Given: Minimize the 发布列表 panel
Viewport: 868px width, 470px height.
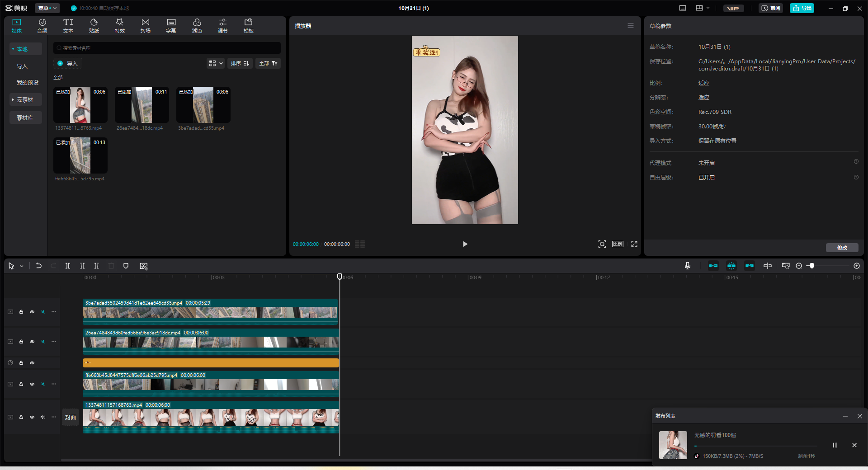Looking at the screenshot, I should click(845, 416).
